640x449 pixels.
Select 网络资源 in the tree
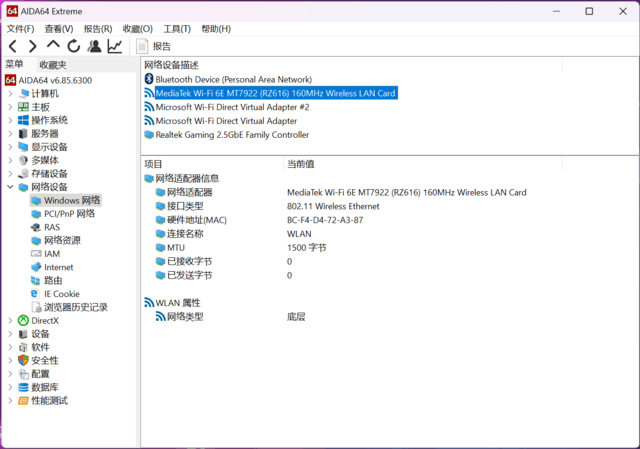[62, 240]
